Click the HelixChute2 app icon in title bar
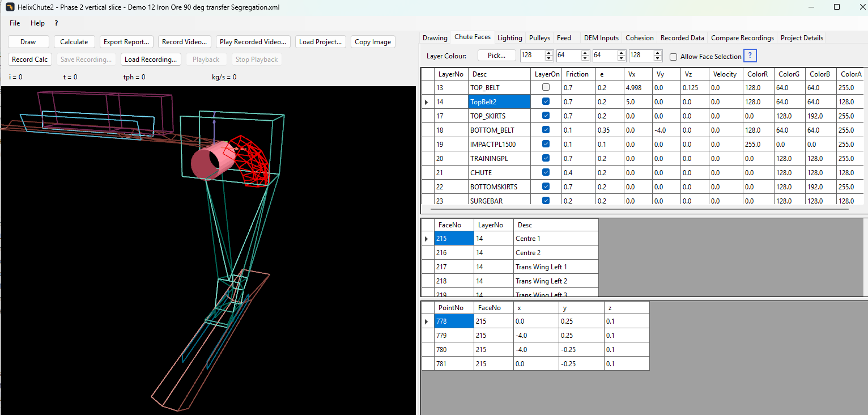Screen dimensions: 868x415 [10, 7]
